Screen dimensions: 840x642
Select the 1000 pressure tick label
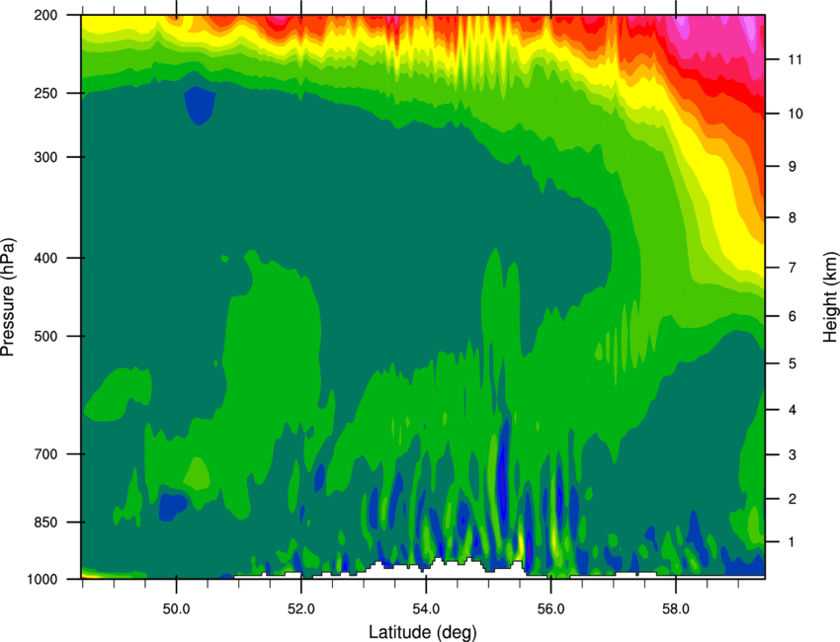pyautogui.click(x=42, y=580)
